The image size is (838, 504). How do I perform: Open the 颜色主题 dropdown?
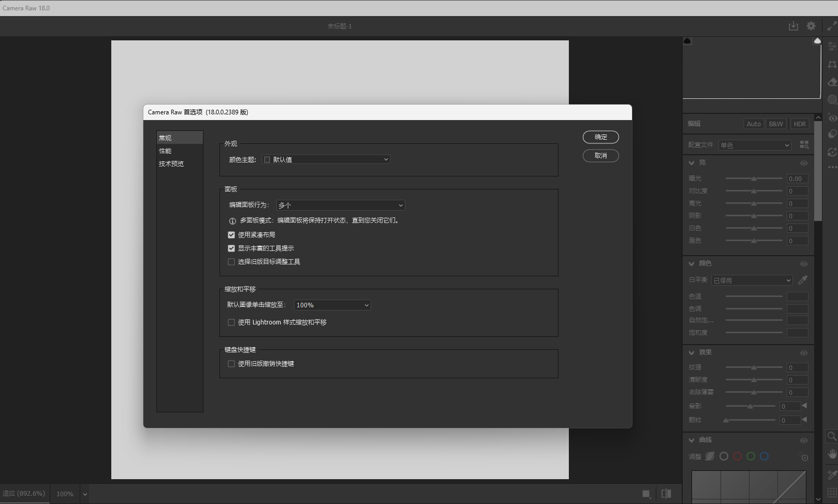(326, 159)
